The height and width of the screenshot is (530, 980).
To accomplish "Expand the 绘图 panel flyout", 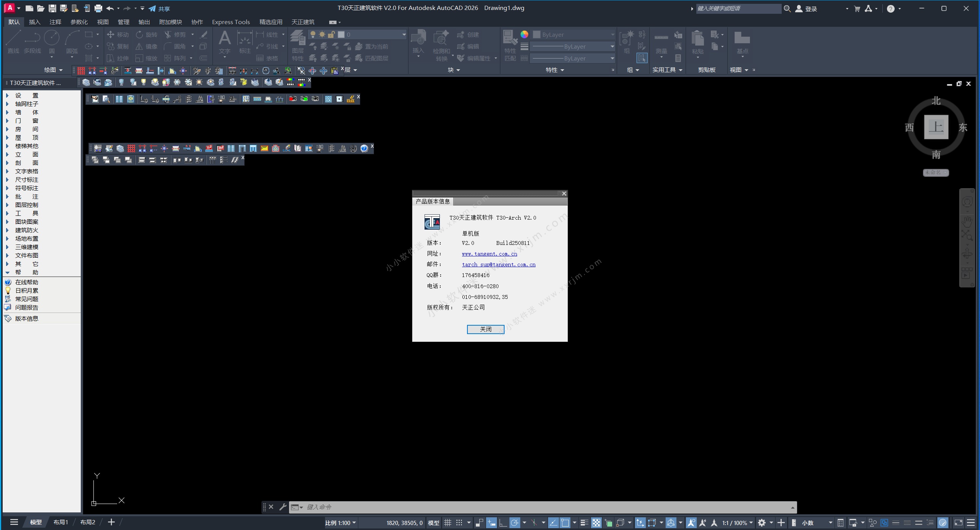I will [x=53, y=70].
